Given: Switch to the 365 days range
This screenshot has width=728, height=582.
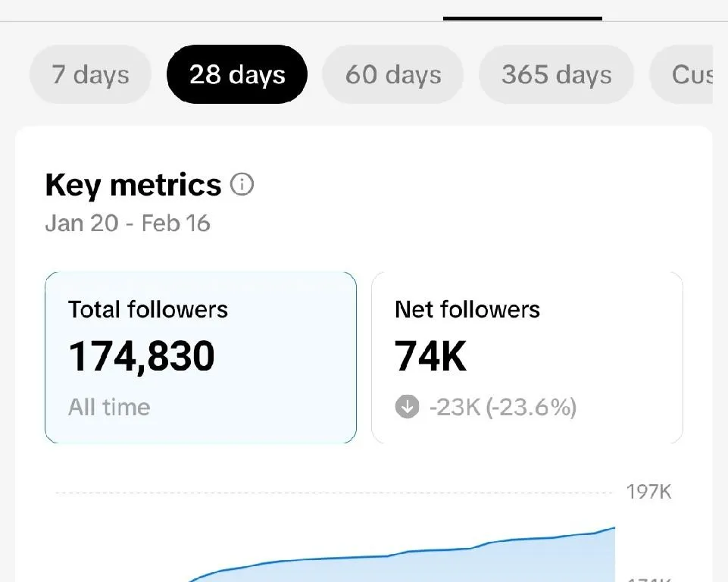Looking at the screenshot, I should click(x=556, y=75).
